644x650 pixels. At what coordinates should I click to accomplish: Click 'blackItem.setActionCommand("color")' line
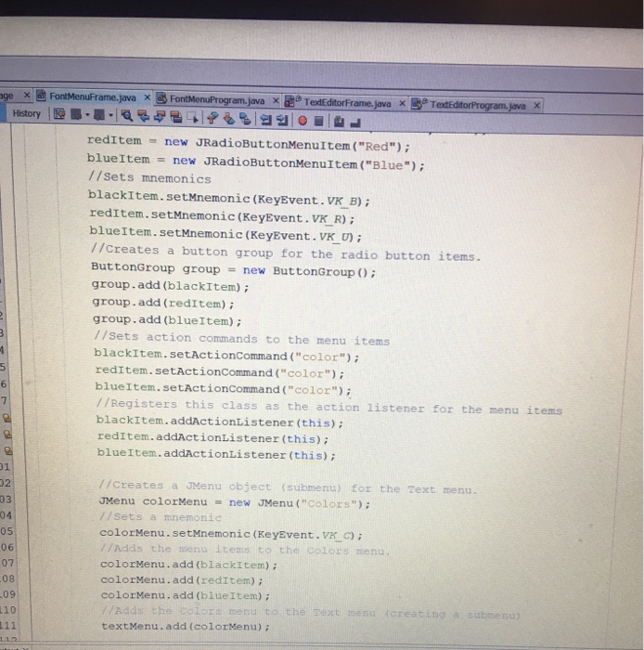click(226, 356)
